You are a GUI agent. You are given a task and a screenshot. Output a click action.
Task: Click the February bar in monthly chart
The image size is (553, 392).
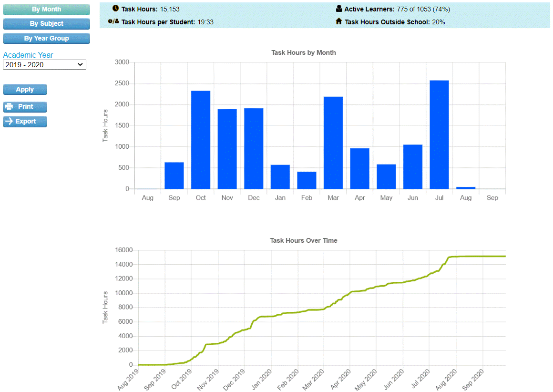pos(307,180)
